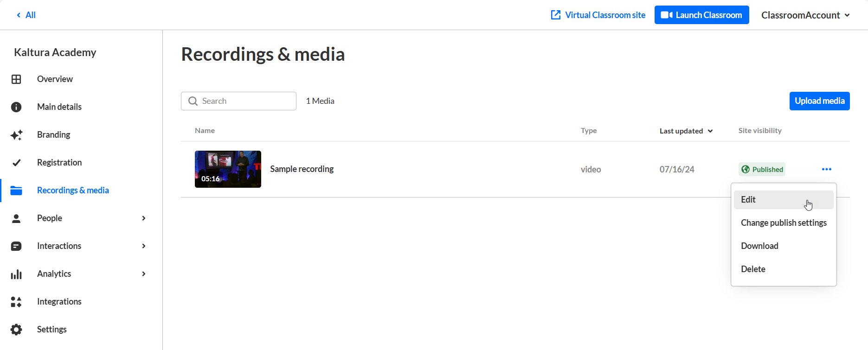Choose Delete in the context menu
The width and height of the screenshot is (868, 350).
point(753,269)
